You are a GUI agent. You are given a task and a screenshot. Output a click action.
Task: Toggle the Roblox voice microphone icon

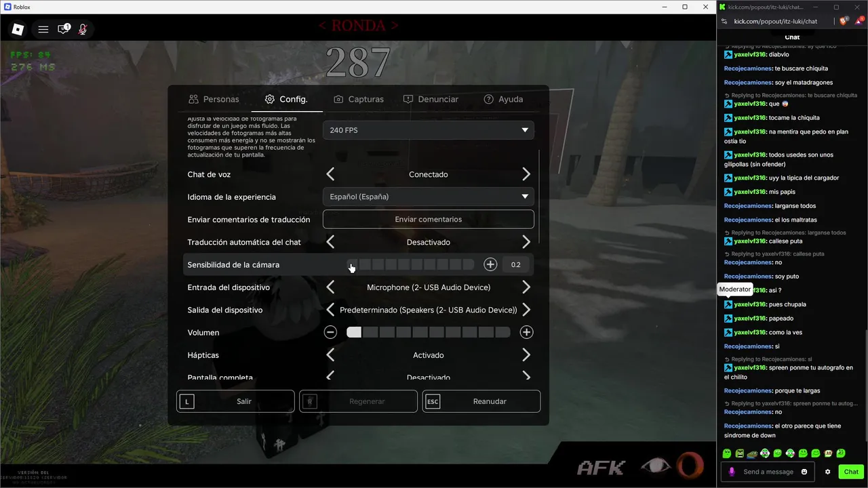click(83, 29)
